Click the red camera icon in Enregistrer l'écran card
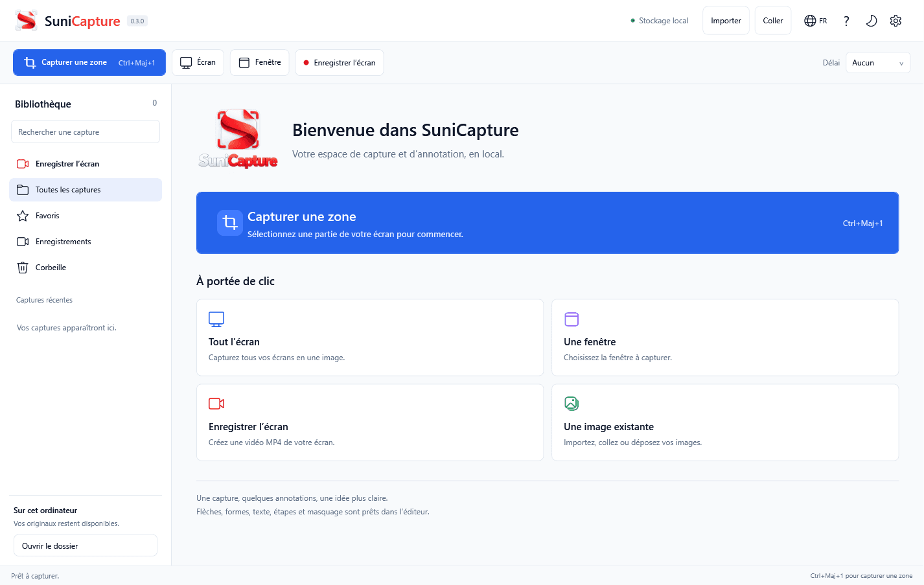The width and height of the screenshot is (924, 585). [x=216, y=404]
